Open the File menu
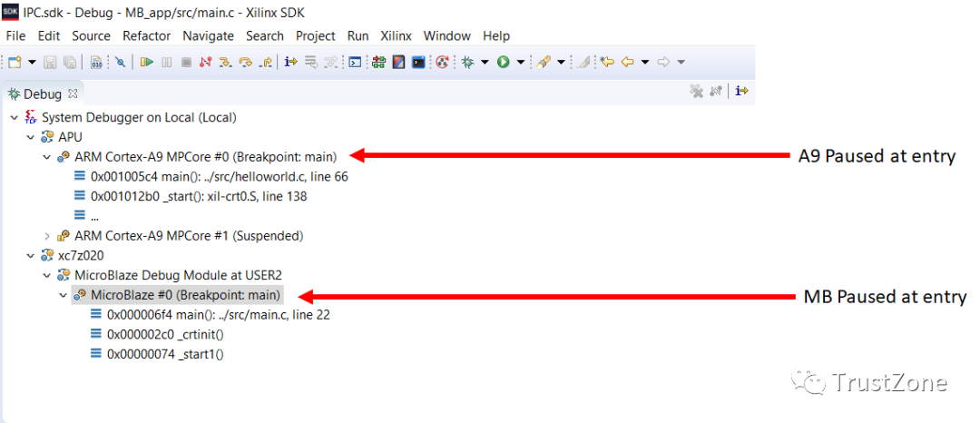 (x=15, y=35)
